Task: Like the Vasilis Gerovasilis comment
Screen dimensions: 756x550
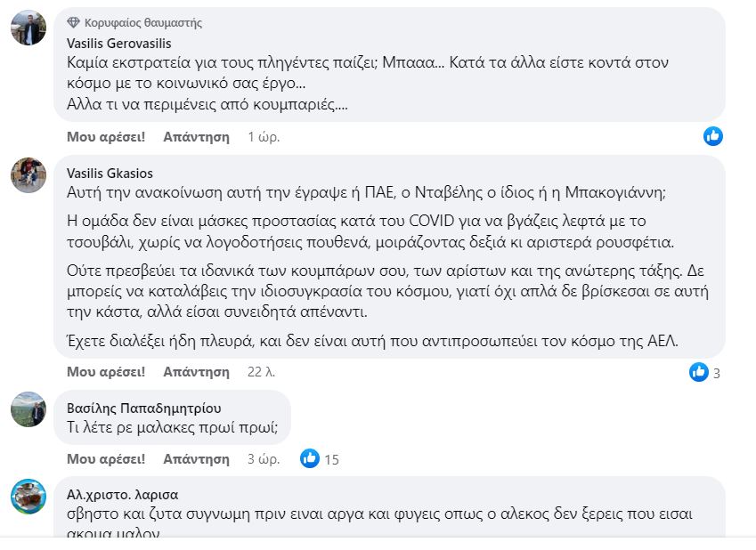Action: pos(106,137)
